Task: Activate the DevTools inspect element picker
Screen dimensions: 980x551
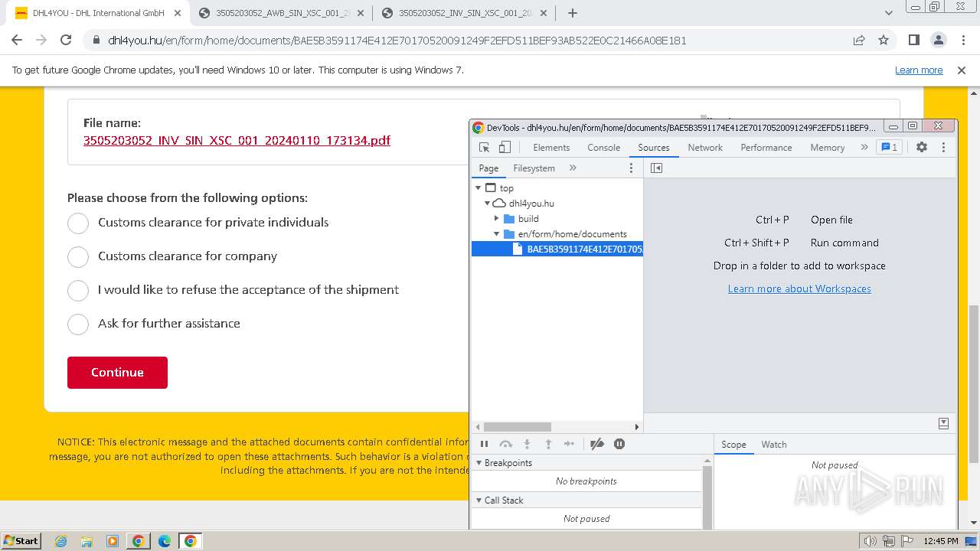Action: click(x=484, y=148)
